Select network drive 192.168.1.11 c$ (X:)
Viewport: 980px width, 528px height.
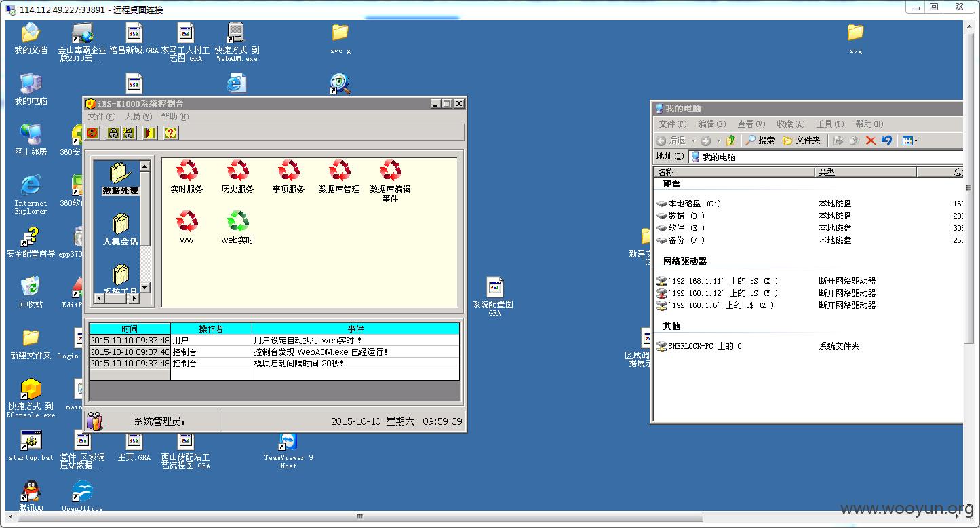point(718,281)
